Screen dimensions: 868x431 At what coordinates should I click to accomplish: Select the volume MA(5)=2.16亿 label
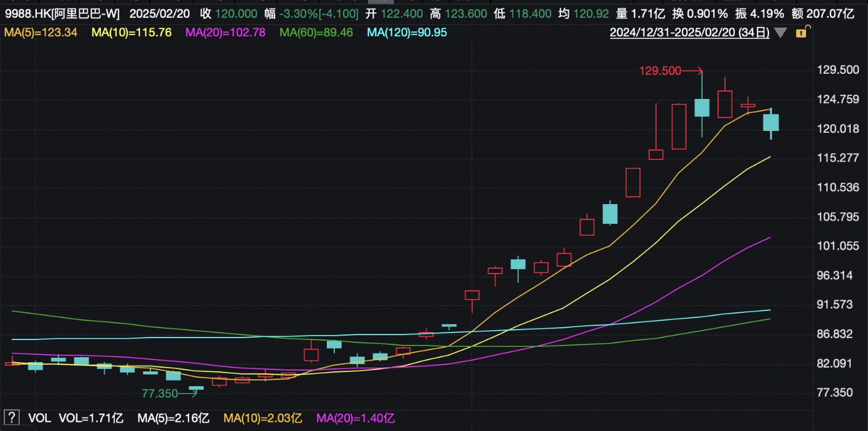point(173,418)
